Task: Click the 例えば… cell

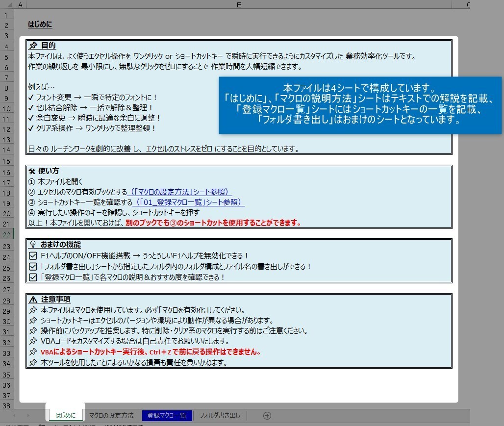Action: pos(42,87)
